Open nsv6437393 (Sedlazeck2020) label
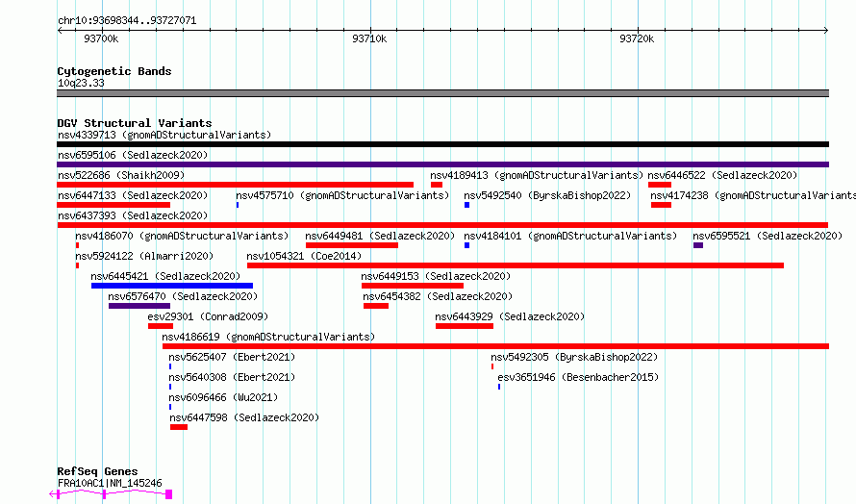 133,215
